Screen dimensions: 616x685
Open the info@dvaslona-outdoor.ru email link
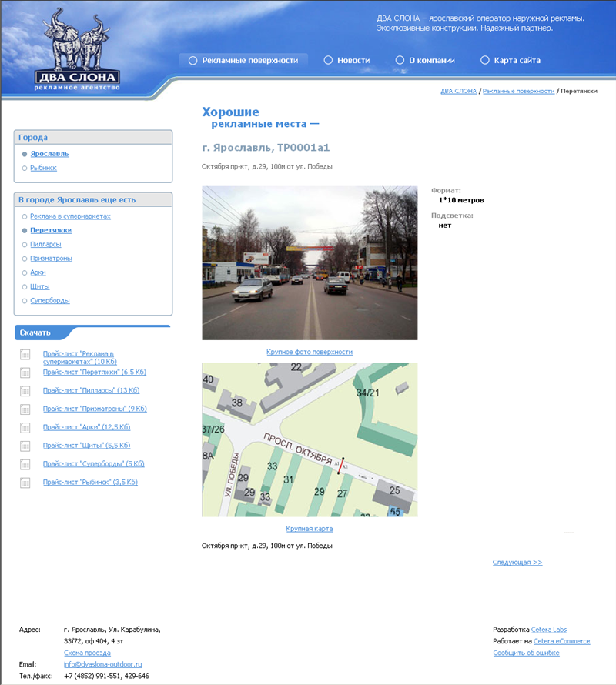click(x=102, y=664)
